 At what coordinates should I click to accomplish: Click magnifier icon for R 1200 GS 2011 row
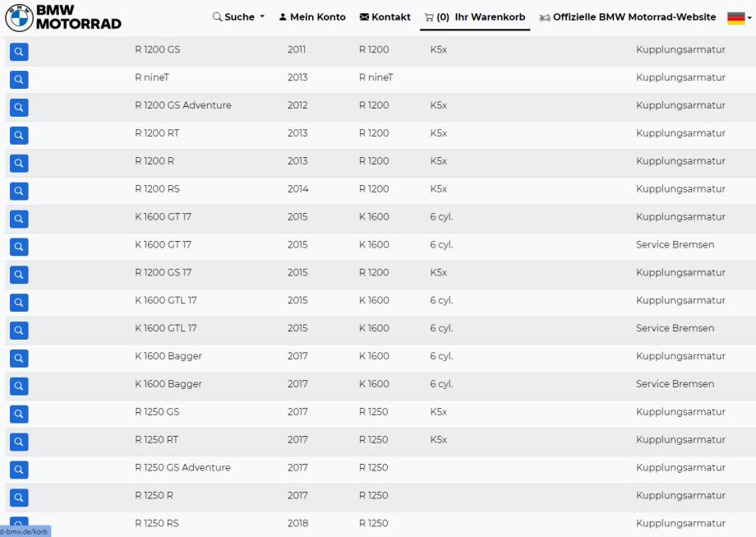19,52
